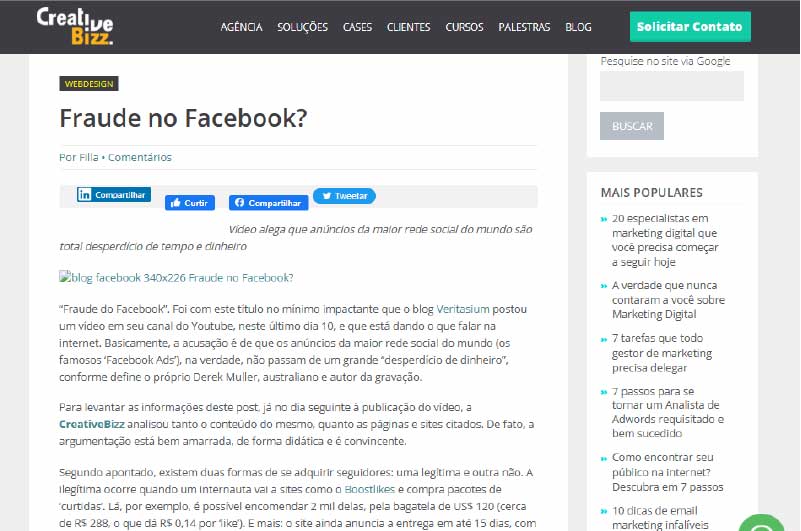The height and width of the screenshot is (531, 801).
Task: Click 'Pesquise no site via Google' label
Action: (665, 61)
